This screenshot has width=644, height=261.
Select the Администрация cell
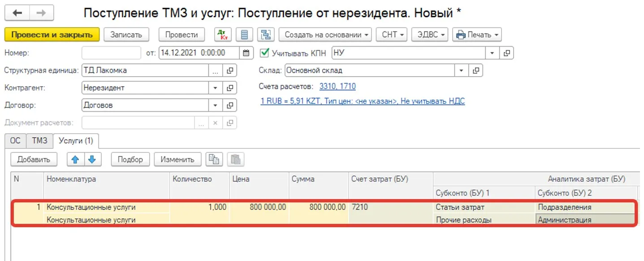(x=585, y=220)
